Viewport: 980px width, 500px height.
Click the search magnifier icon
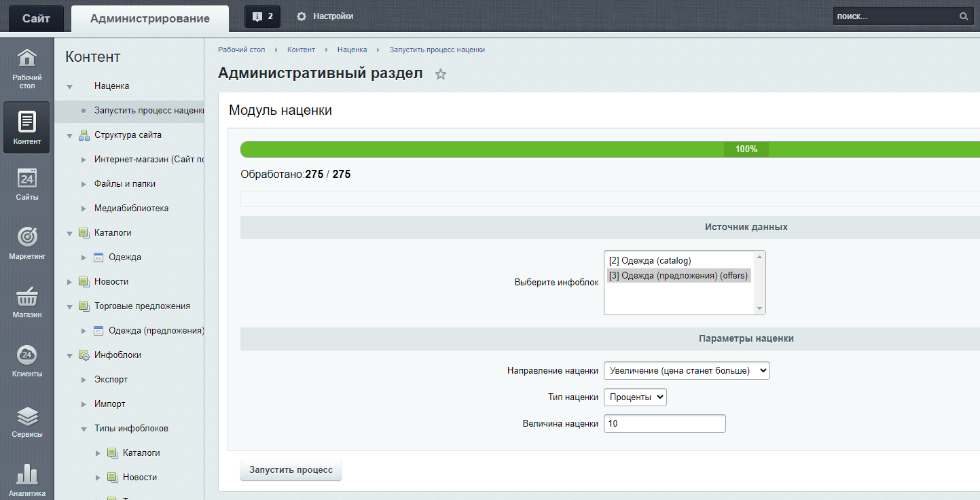point(964,16)
